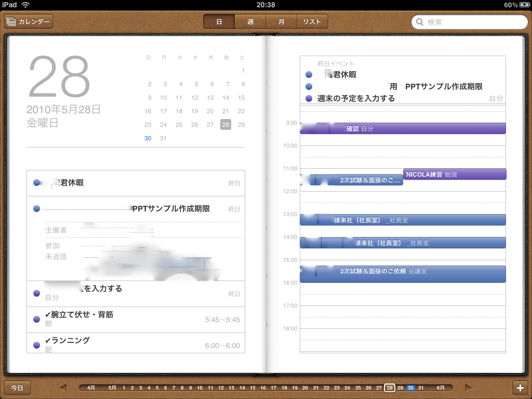Switch to 日 day view

coord(219,22)
